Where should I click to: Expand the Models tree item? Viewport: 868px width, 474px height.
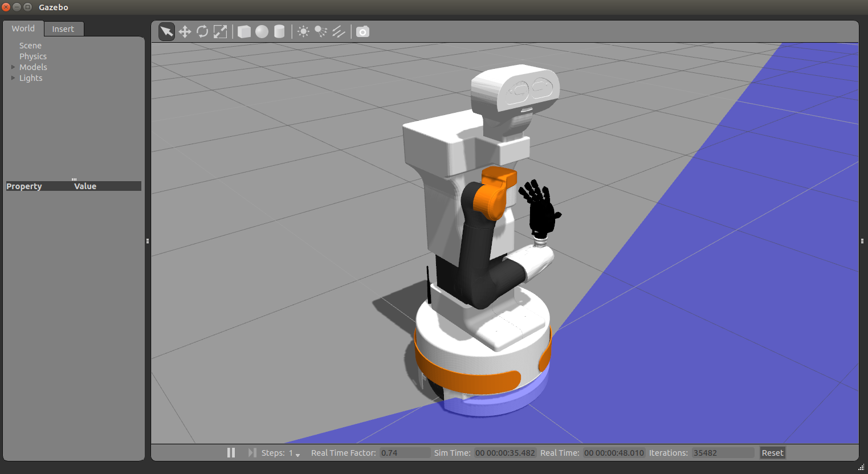click(x=13, y=67)
